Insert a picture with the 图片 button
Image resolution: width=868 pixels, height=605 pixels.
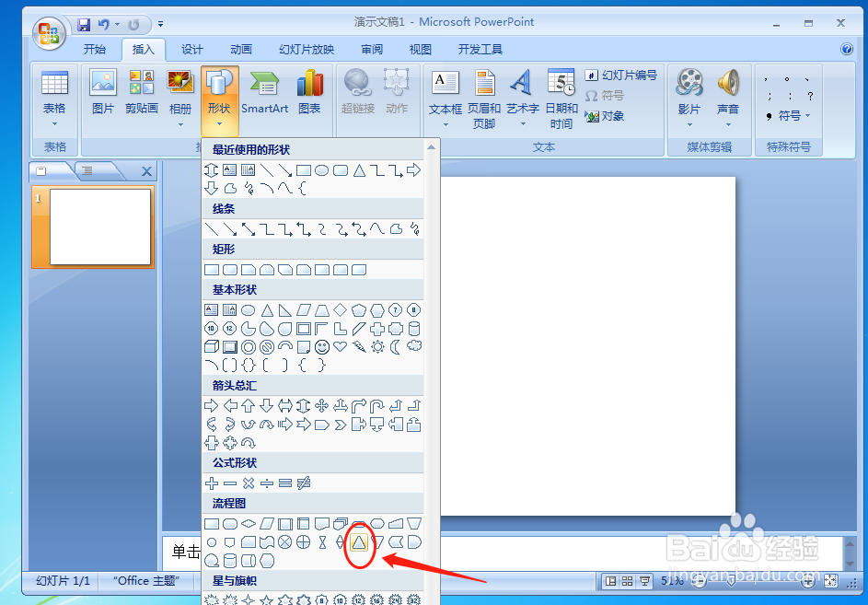[x=103, y=92]
